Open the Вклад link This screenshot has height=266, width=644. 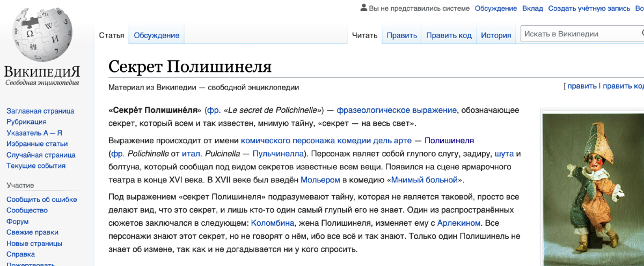[x=533, y=8]
